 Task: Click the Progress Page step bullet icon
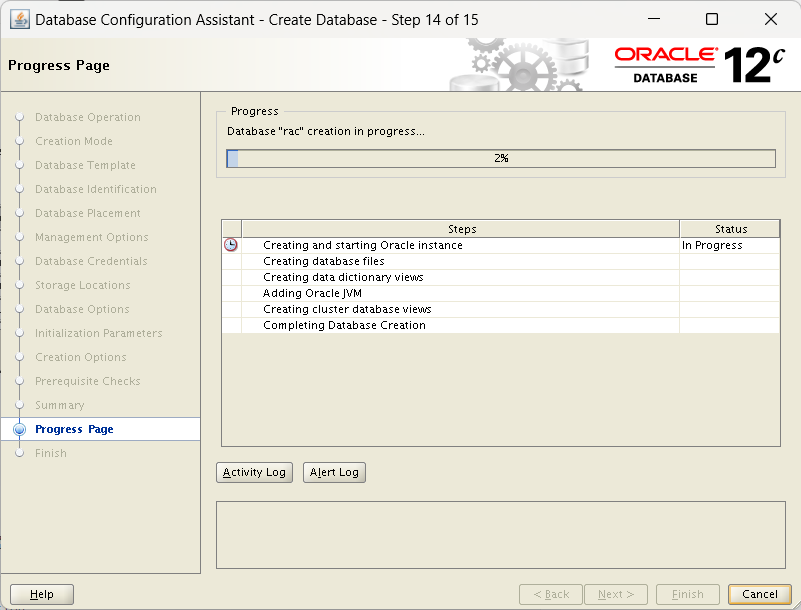19,429
